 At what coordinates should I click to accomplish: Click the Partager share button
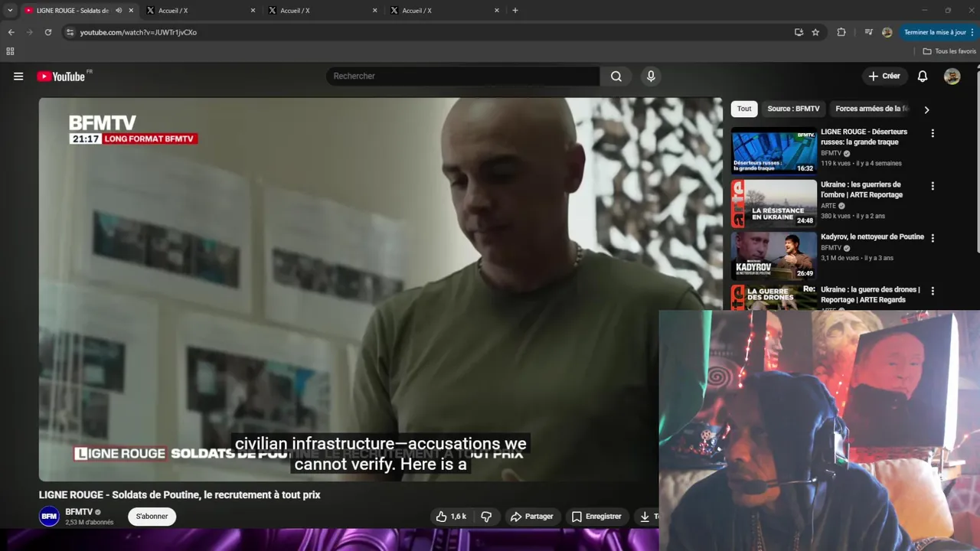click(x=531, y=517)
